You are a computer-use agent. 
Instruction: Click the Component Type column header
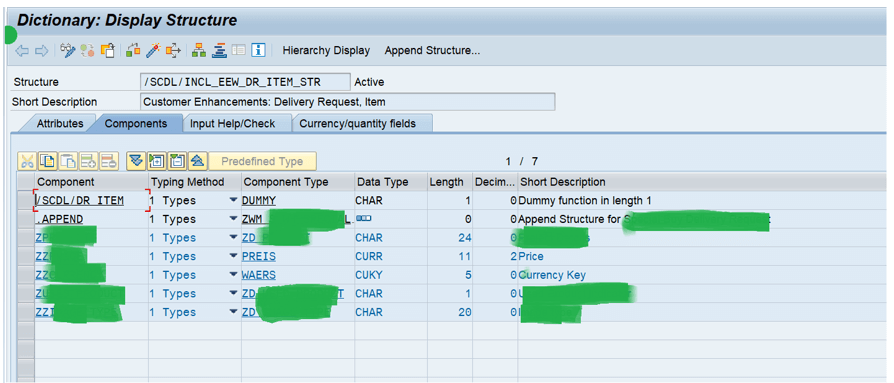297,182
